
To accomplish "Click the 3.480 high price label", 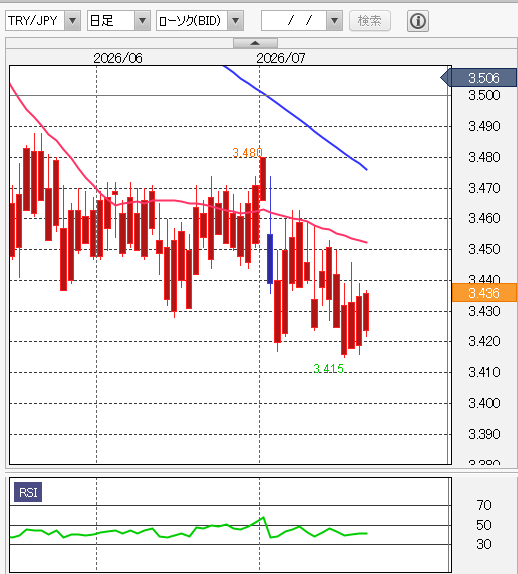I will 247,153.
